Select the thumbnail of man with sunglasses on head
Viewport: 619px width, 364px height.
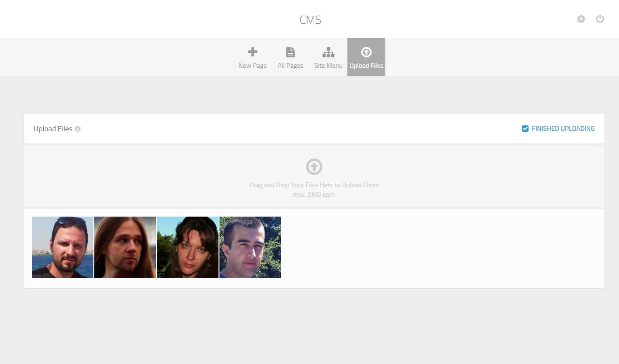tap(63, 247)
